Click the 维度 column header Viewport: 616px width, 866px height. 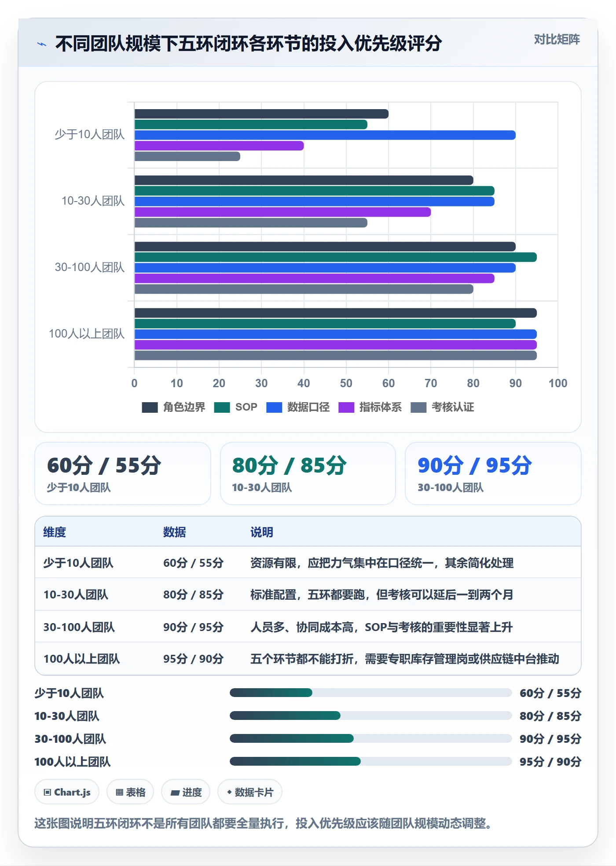click(x=55, y=532)
